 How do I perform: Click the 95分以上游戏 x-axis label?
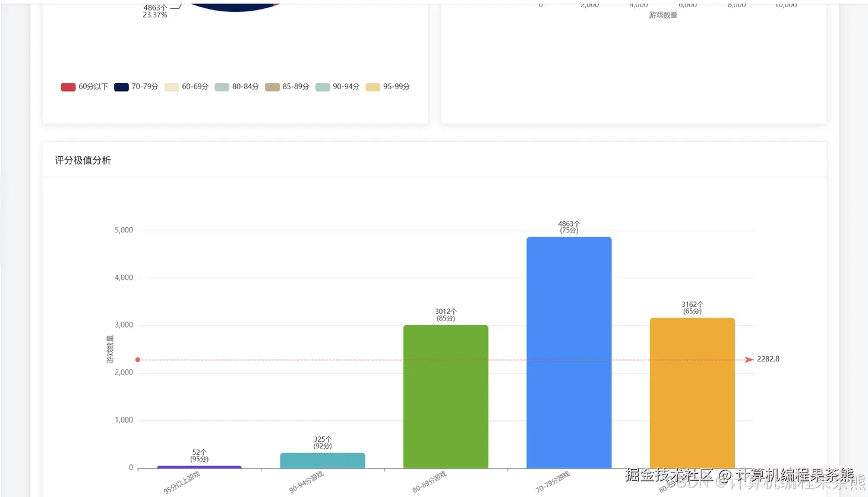click(182, 483)
